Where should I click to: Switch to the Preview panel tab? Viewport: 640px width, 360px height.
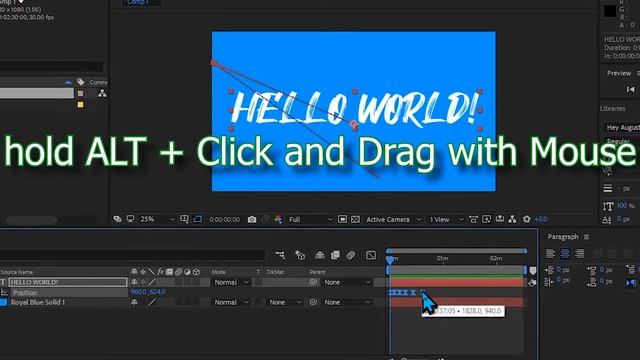pyautogui.click(x=619, y=73)
